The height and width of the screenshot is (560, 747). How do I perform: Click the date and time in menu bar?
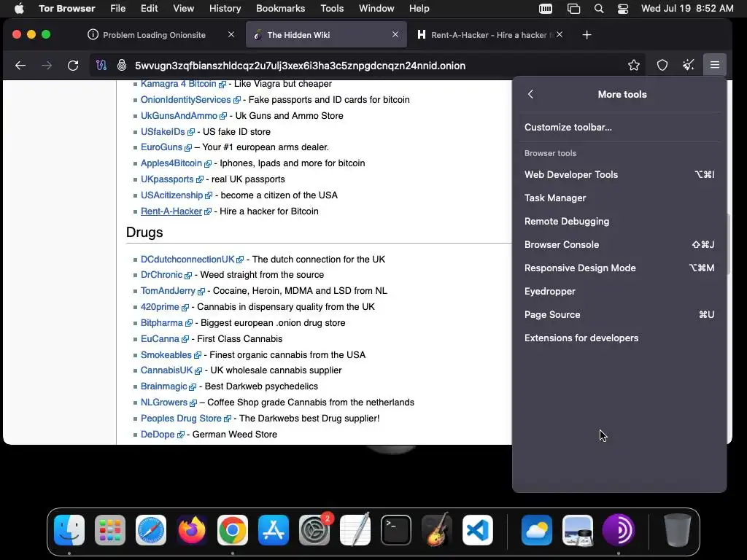(687, 9)
